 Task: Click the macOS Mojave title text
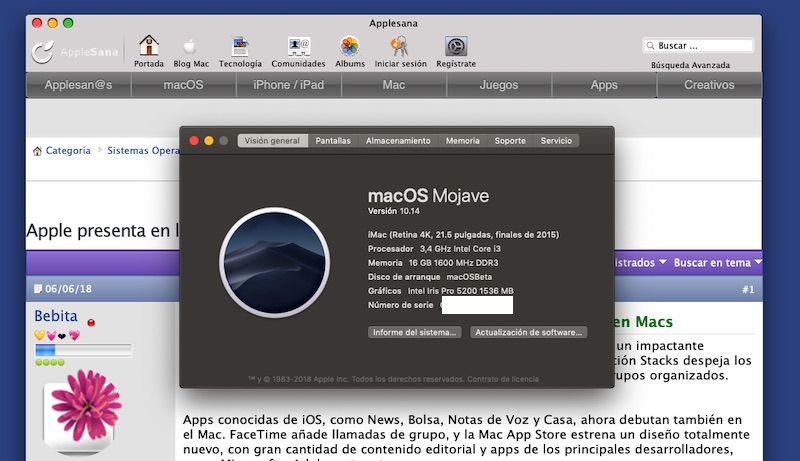point(428,196)
